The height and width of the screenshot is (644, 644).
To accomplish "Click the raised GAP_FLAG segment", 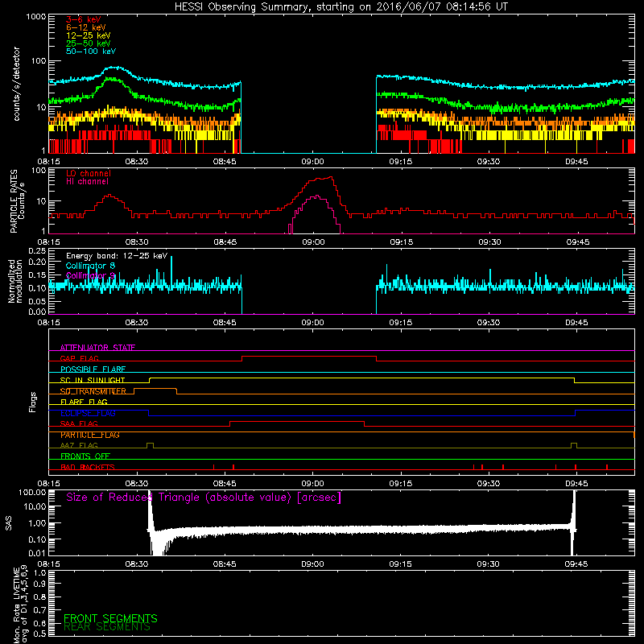I will [x=309, y=357].
